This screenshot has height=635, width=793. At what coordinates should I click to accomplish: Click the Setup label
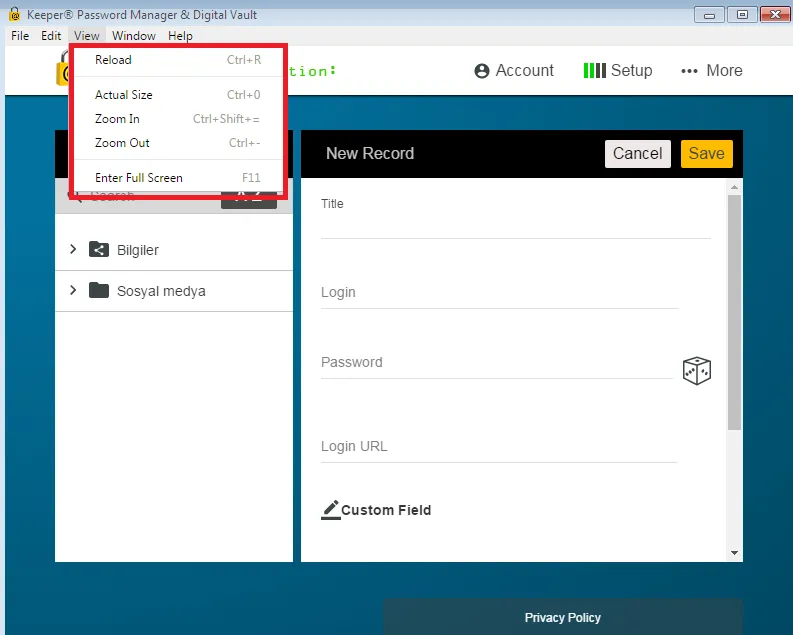[631, 70]
